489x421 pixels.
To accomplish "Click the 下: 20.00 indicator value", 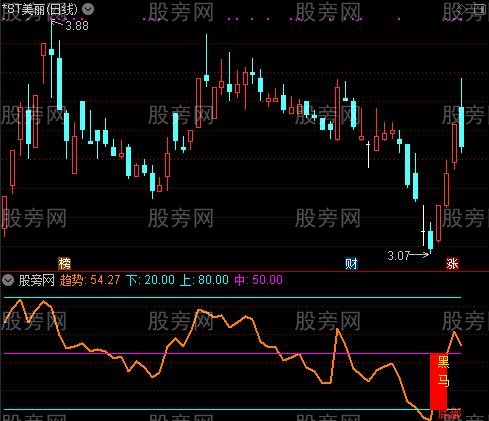I will 150,280.
